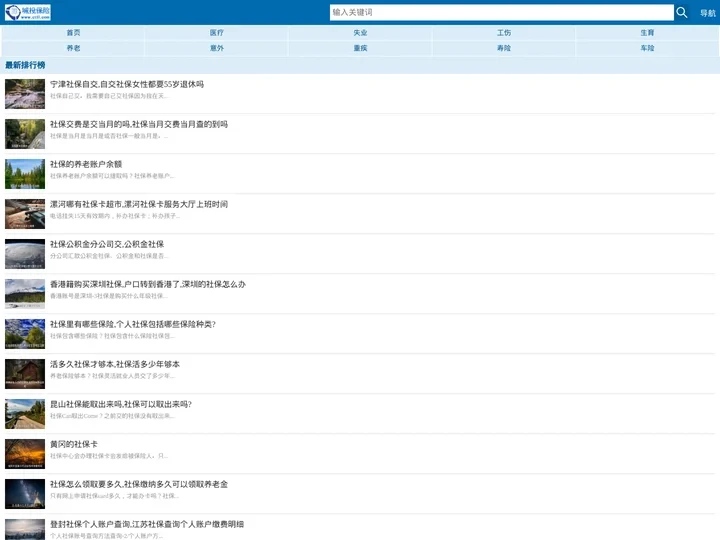Click thumbnail beside 漯河哪有社保卡超市 article

tap(25, 214)
